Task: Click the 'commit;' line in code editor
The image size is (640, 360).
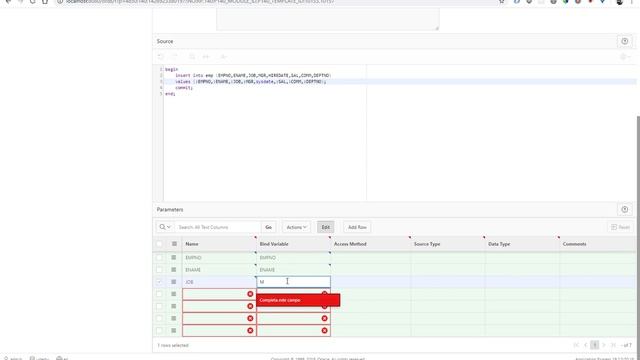Action: point(184,88)
